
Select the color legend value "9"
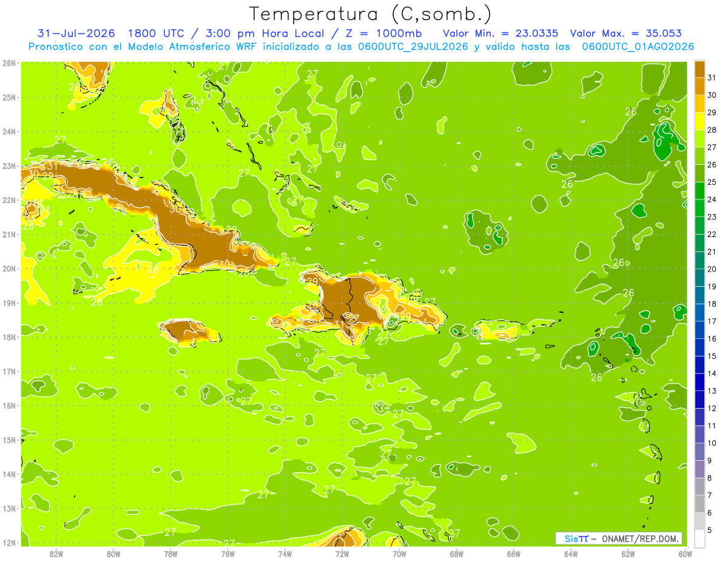[709, 461]
